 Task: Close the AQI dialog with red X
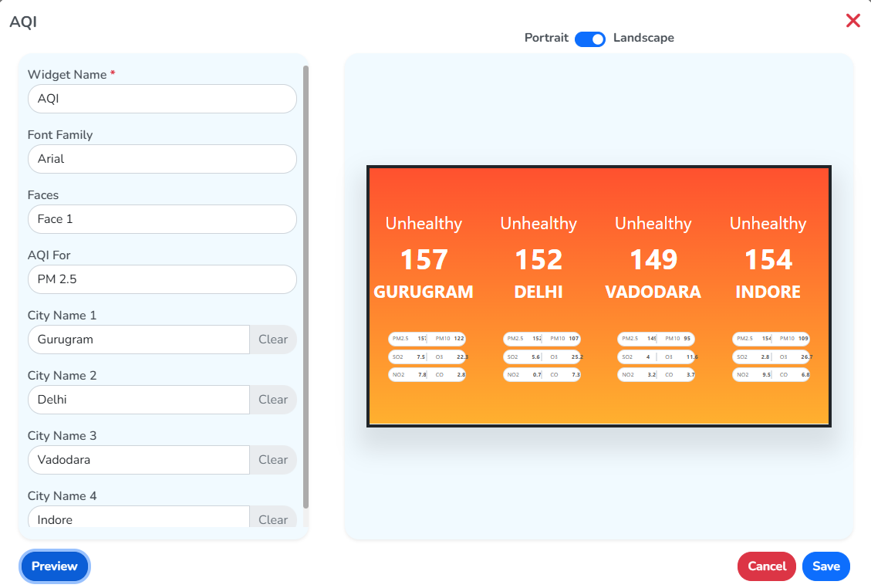tap(852, 21)
